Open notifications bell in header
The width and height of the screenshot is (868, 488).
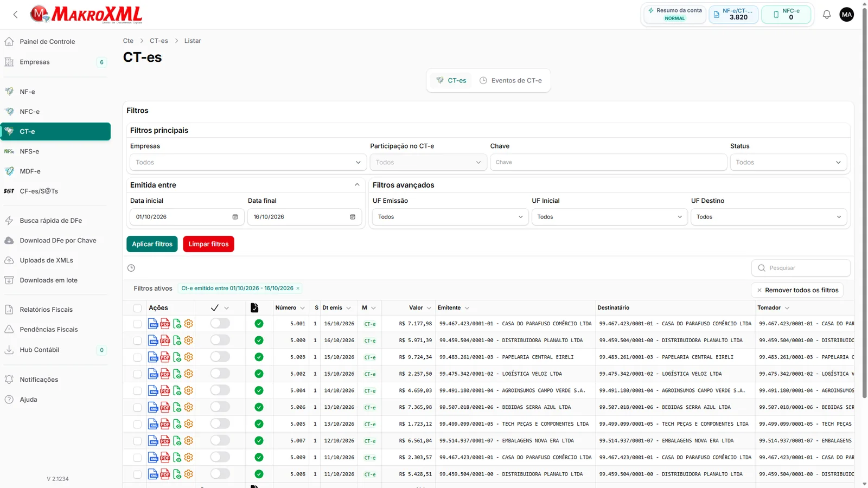[826, 15]
